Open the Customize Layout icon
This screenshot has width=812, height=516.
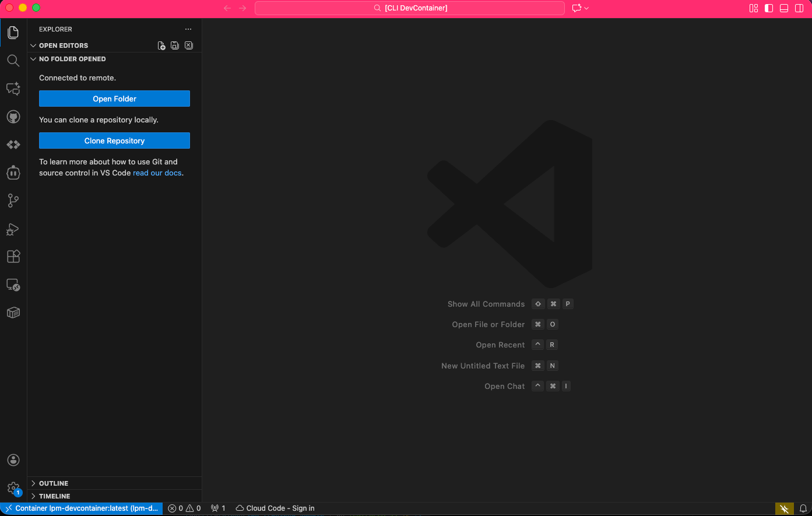tap(754, 8)
